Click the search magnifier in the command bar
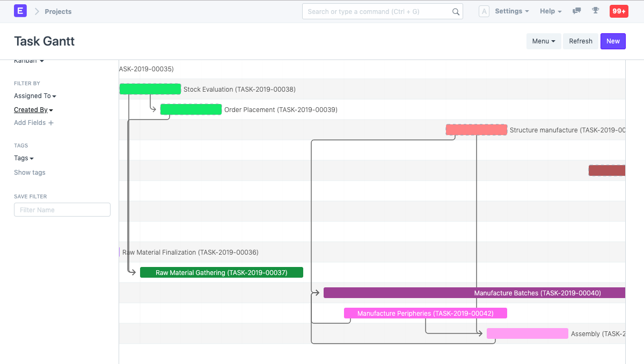The height and width of the screenshot is (364, 644). tap(456, 11)
